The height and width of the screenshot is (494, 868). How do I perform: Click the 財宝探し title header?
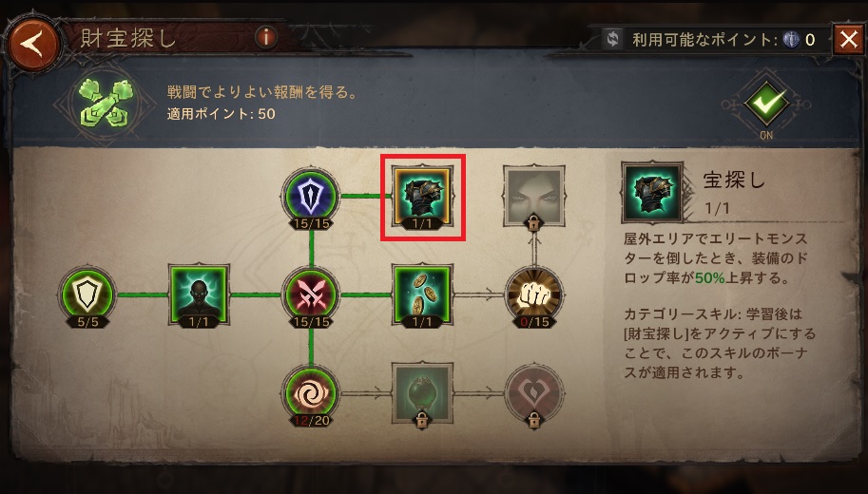(128, 38)
